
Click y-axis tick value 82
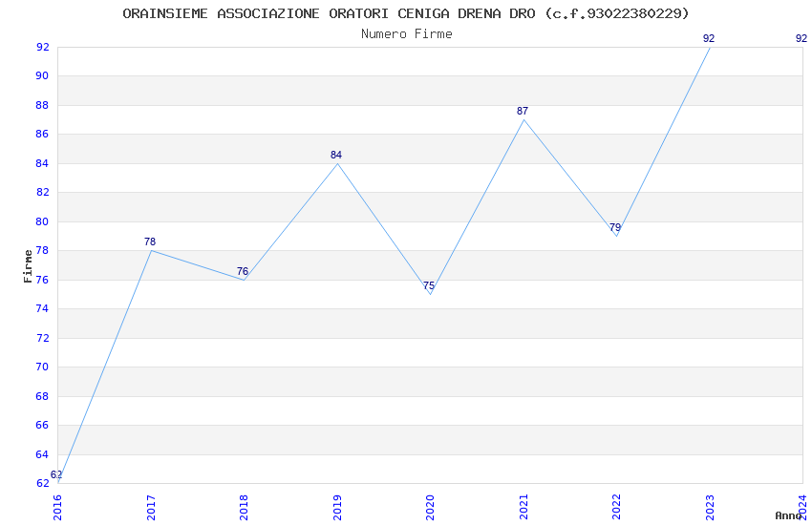(42, 192)
